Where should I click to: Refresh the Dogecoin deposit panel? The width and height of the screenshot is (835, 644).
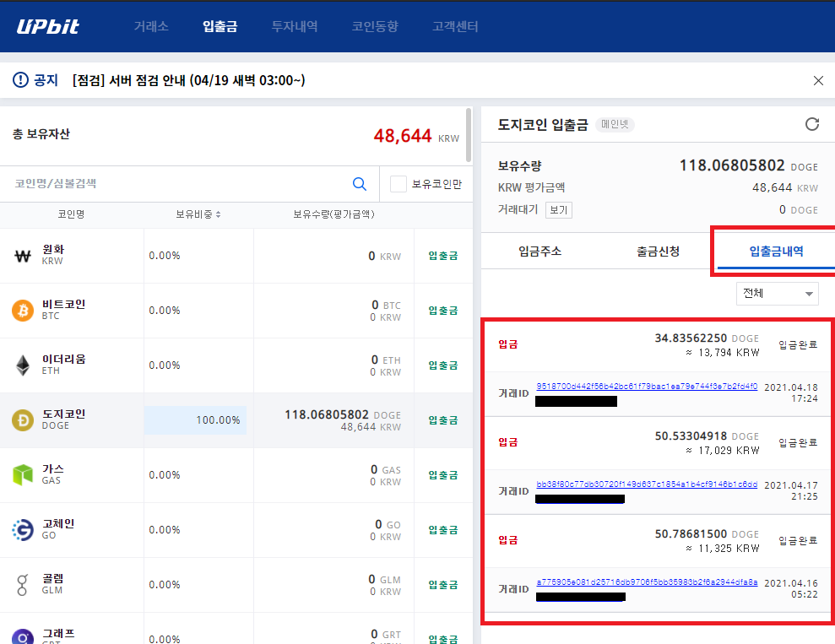[x=811, y=124]
